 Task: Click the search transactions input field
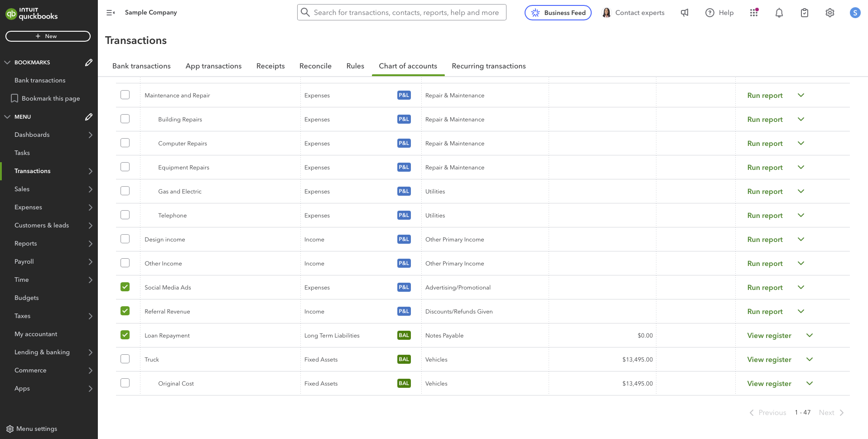(x=406, y=13)
